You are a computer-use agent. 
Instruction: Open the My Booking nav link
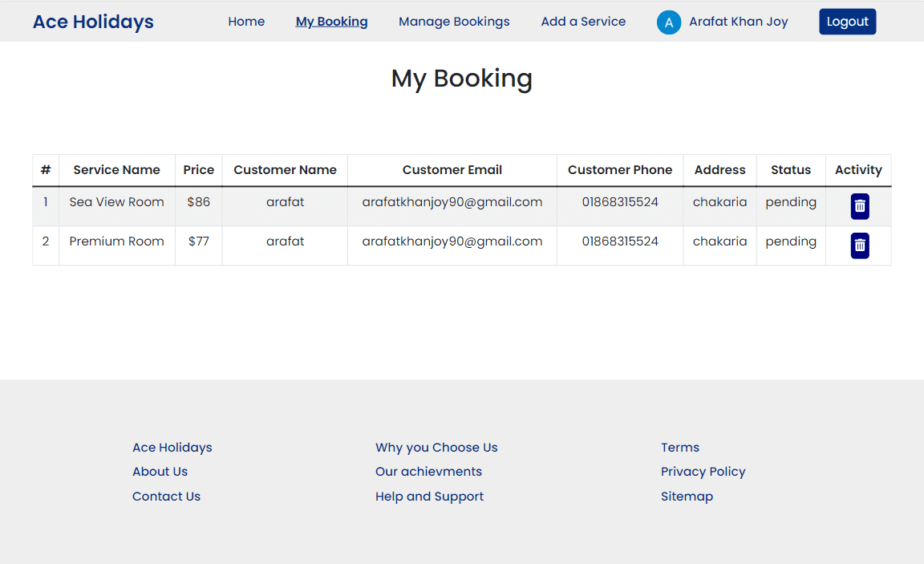pos(331,22)
